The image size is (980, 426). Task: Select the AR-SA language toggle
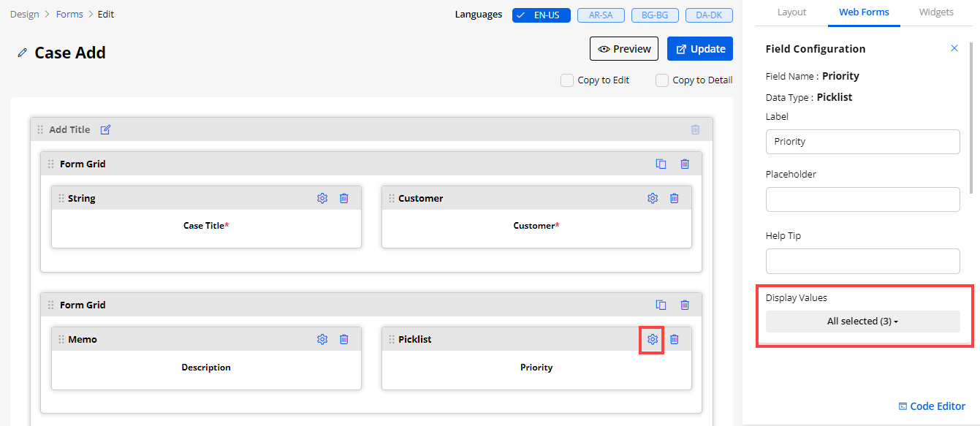tap(599, 15)
